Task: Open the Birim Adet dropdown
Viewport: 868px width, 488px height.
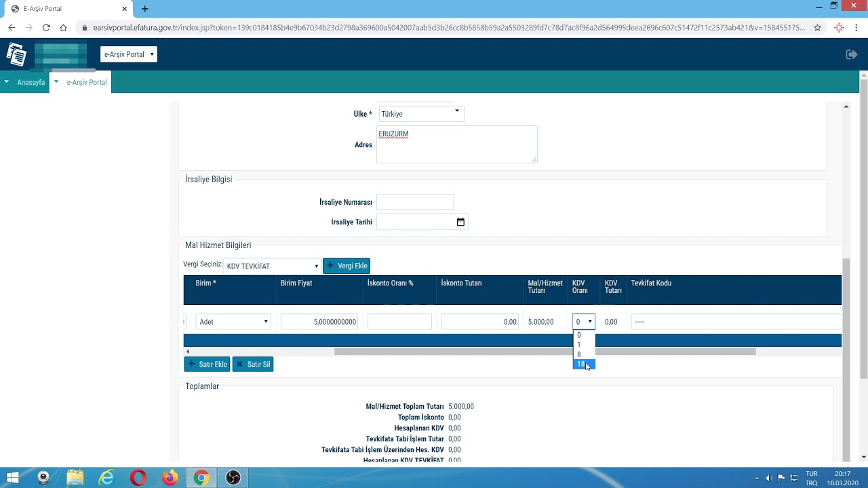Action: (233, 322)
